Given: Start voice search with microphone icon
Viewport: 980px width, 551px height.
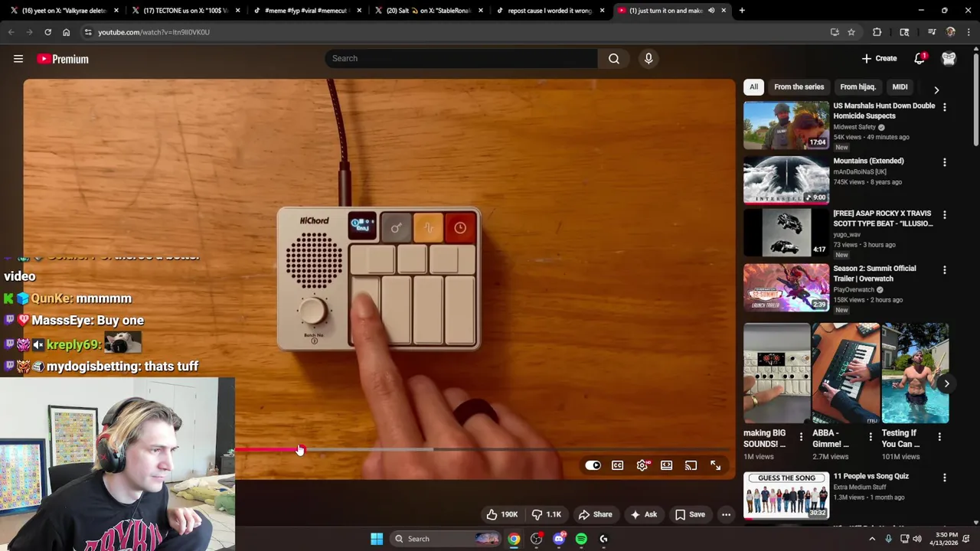Looking at the screenshot, I should coord(648,58).
